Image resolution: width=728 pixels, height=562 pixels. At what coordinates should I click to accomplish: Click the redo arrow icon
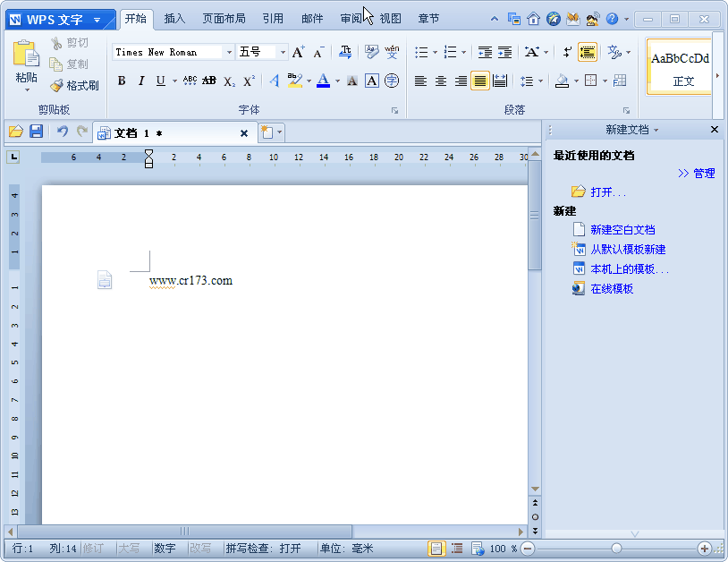(x=82, y=132)
